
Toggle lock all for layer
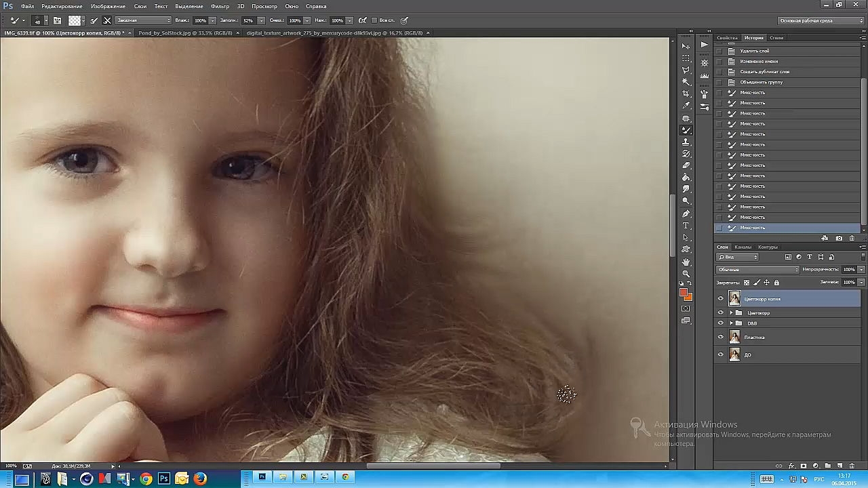776,283
